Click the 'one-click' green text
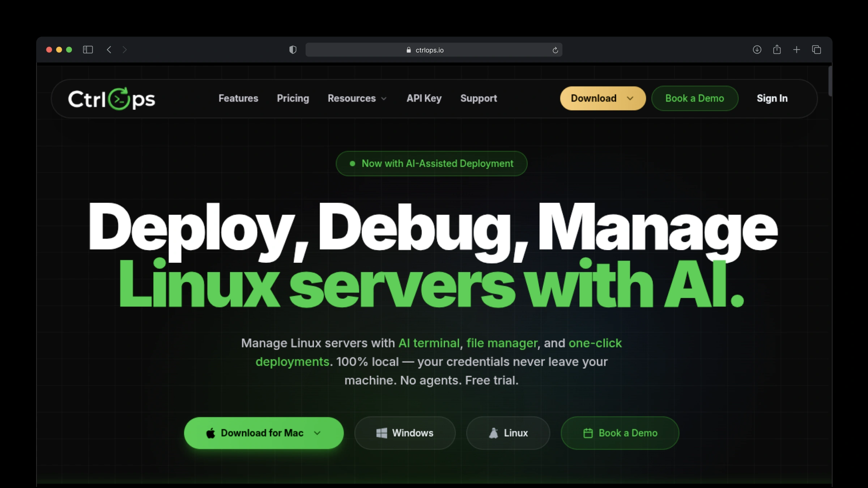The image size is (868, 488). [595, 343]
